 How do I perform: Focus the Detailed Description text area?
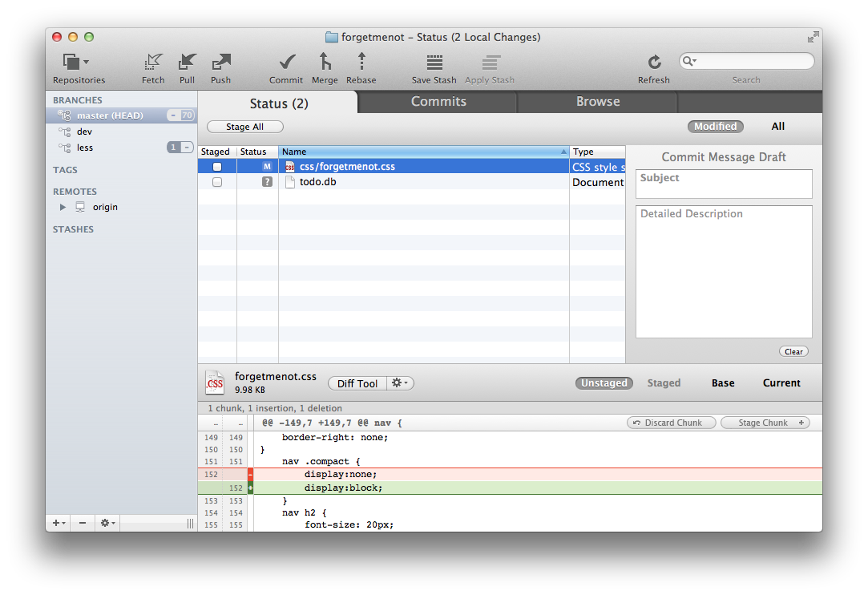pyautogui.click(x=724, y=272)
